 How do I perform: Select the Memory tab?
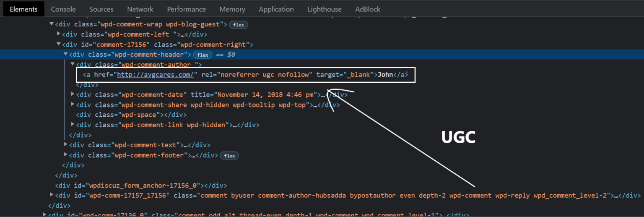click(232, 9)
